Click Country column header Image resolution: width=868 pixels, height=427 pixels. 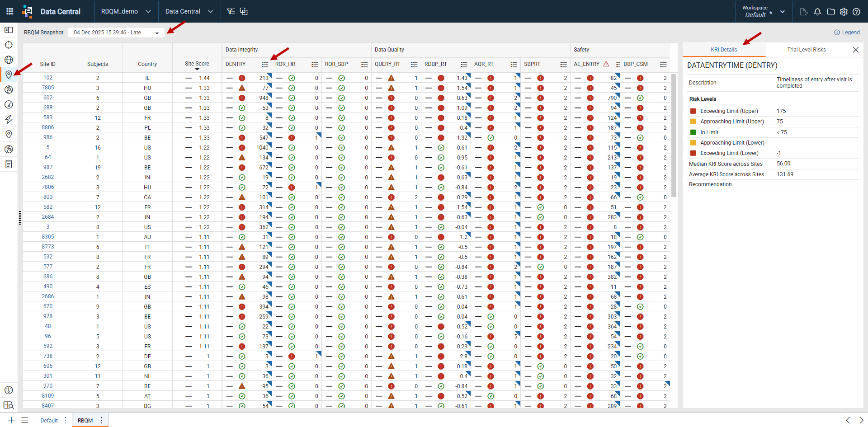(x=147, y=64)
